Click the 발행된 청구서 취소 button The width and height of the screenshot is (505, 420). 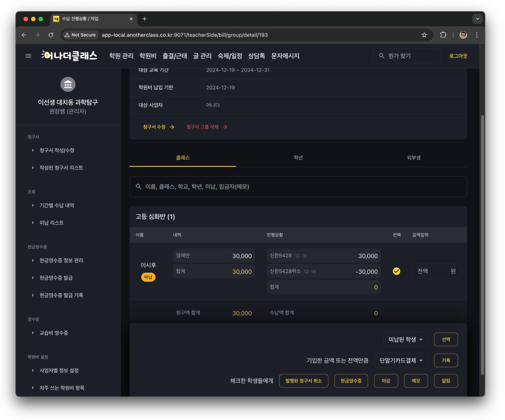coord(304,381)
